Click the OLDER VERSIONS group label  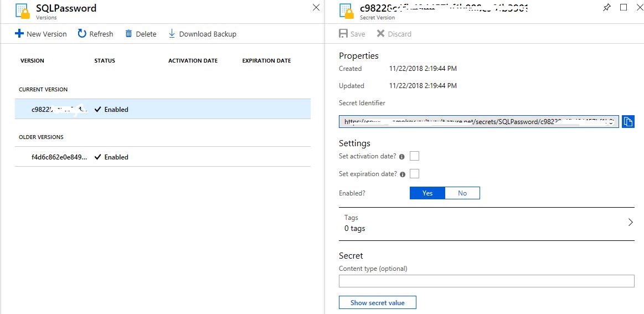click(41, 137)
